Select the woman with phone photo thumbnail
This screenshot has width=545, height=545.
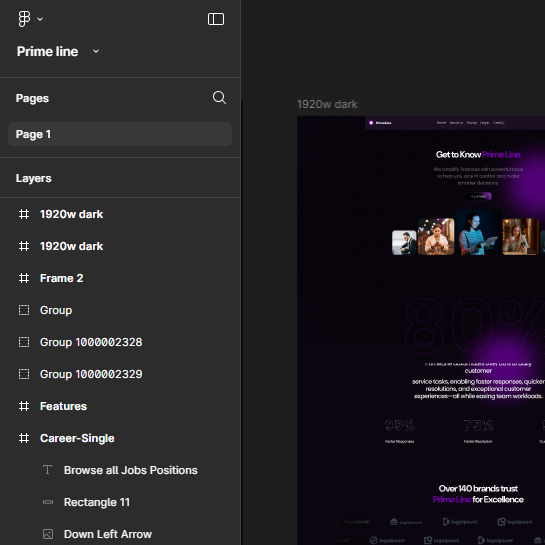click(436, 236)
